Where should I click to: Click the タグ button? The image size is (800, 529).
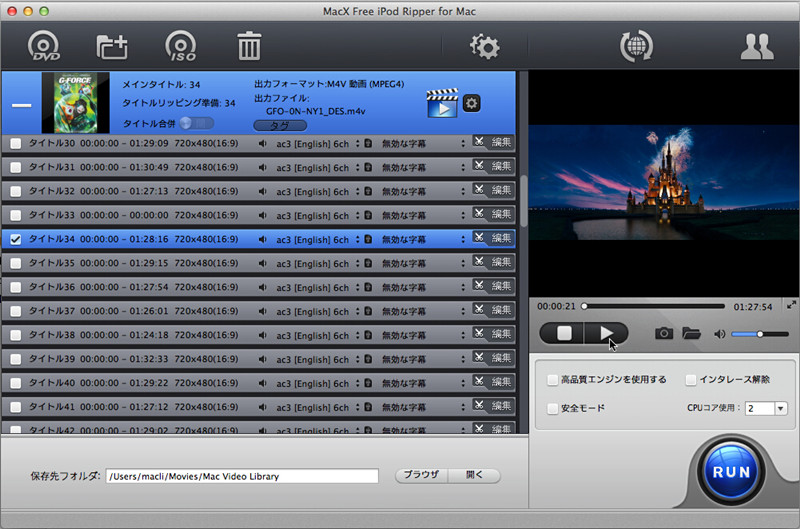(x=280, y=125)
